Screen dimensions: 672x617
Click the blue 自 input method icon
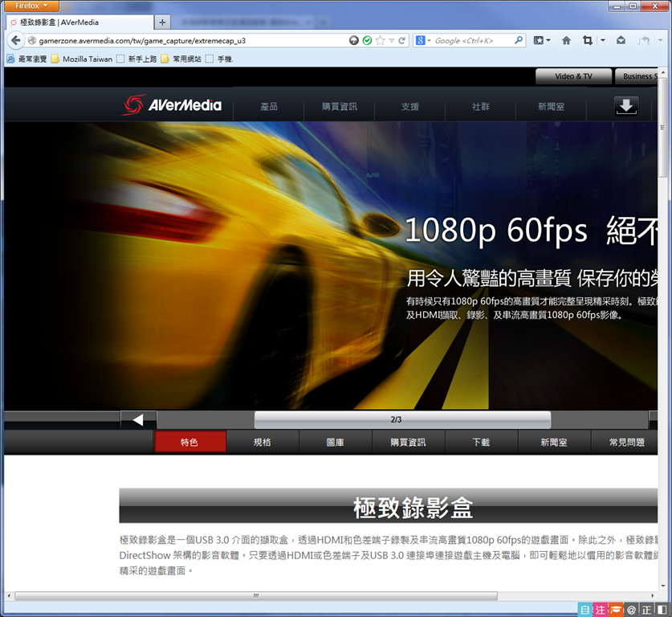[x=584, y=610]
